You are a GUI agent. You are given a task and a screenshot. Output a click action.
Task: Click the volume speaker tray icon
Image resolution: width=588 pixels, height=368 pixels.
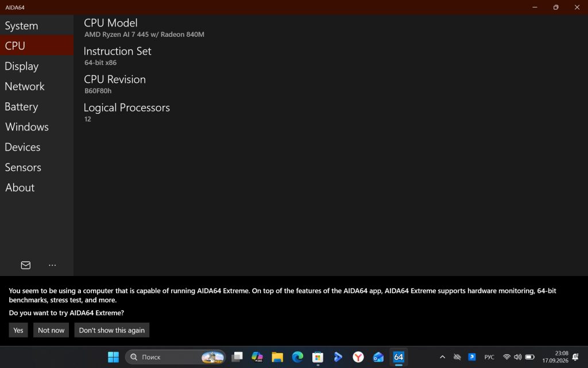[x=518, y=357]
